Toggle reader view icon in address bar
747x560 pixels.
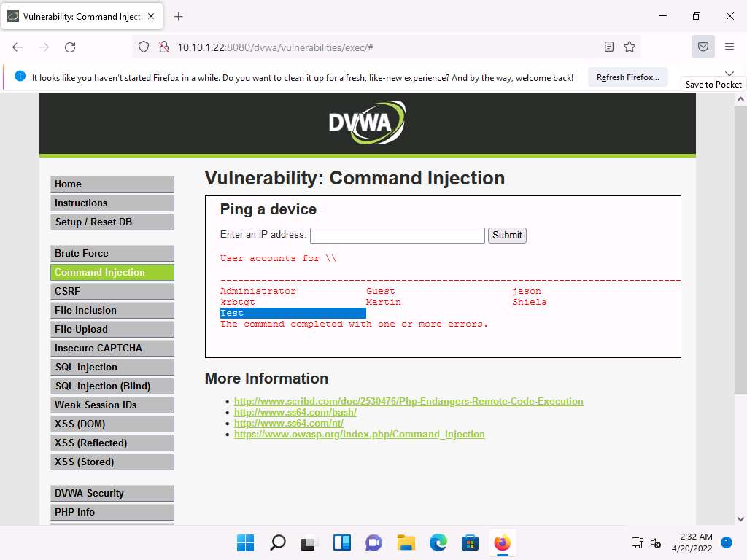[x=609, y=47]
